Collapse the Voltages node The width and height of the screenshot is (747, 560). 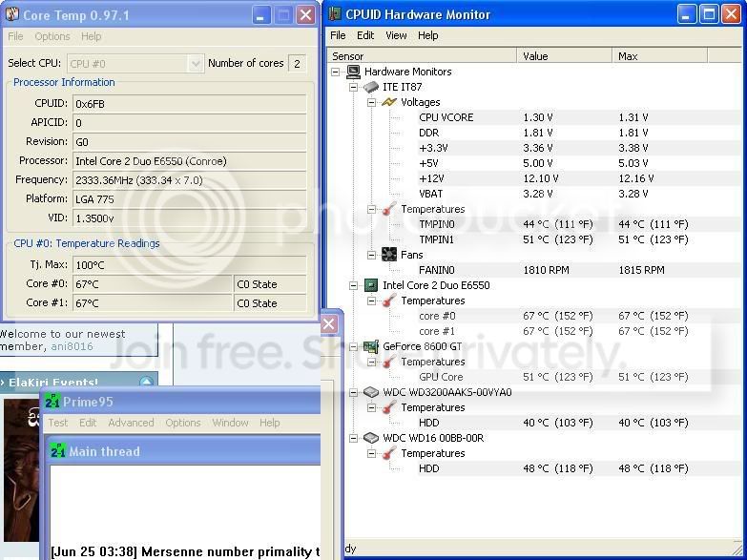click(371, 102)
